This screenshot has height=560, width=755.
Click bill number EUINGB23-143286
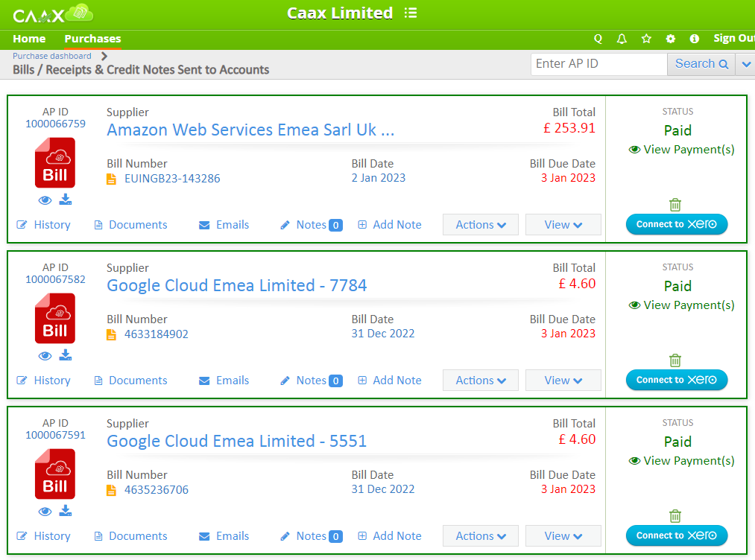pos(172,179)
